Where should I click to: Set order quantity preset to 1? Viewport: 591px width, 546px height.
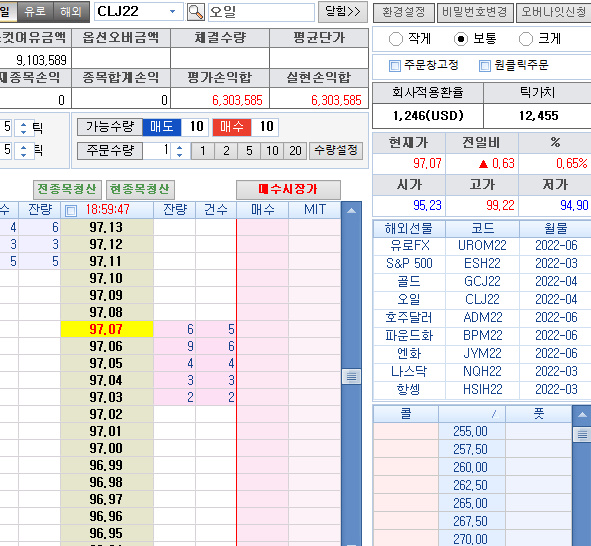coord(203,151)
